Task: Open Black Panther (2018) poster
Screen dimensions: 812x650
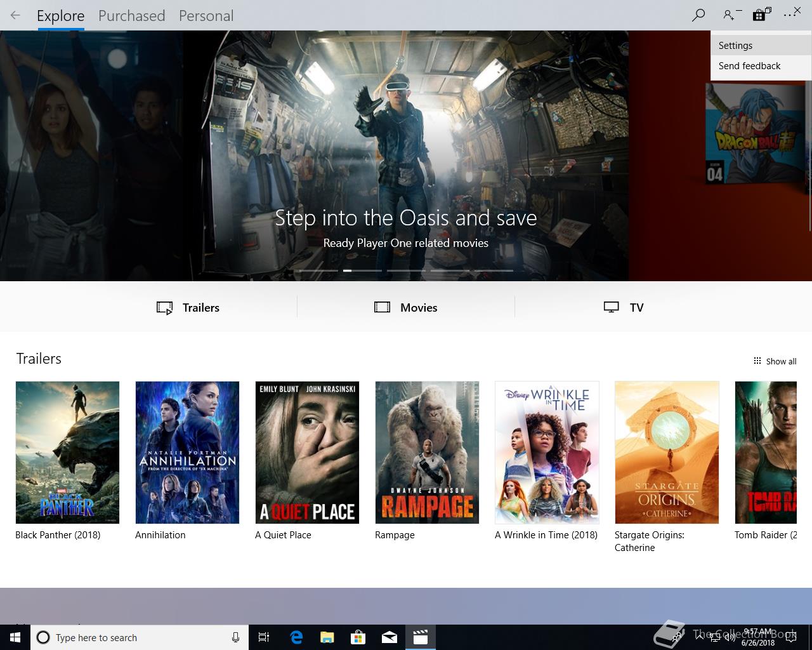Action: [67, 453]
